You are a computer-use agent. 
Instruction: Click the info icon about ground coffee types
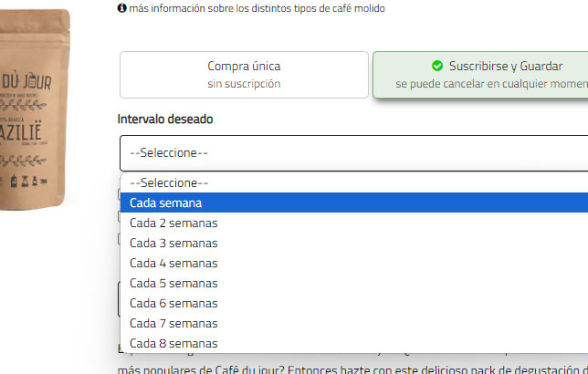click(122, 8)
